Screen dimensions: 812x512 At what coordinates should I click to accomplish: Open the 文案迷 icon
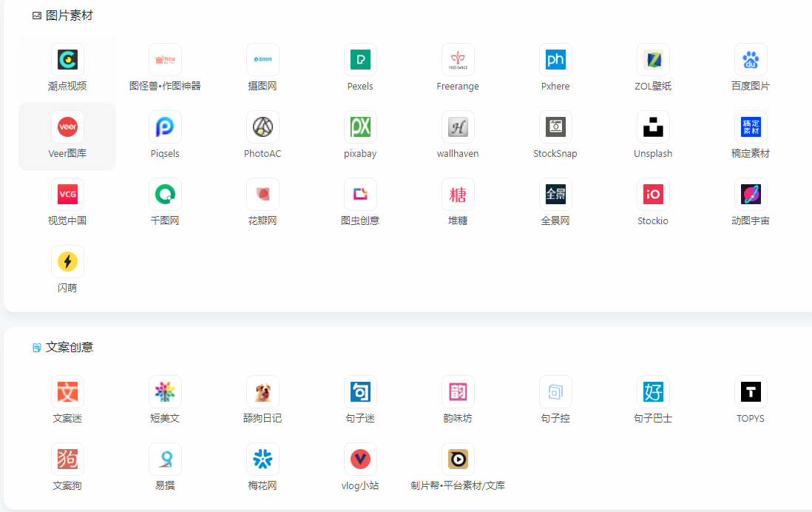pos(67,392)
